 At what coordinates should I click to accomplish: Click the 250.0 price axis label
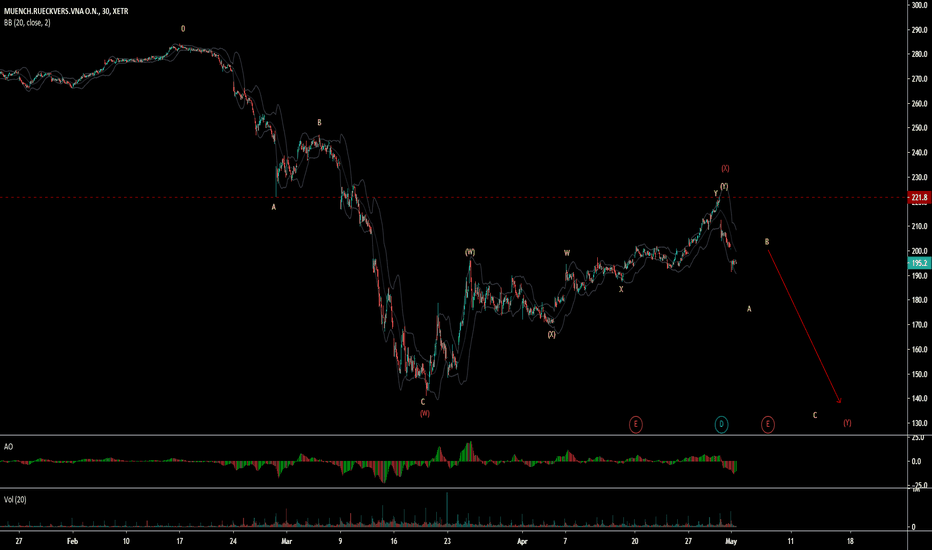(920, 128)
